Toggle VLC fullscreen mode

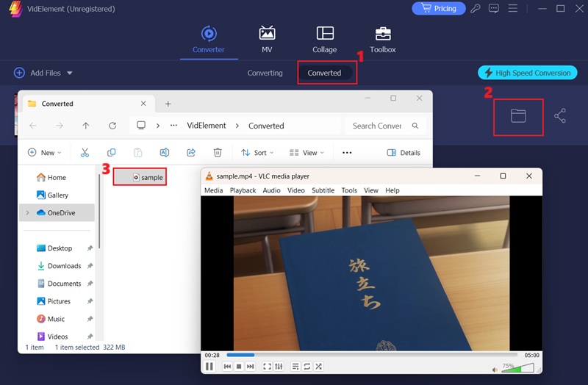click(x=267, y=366)
